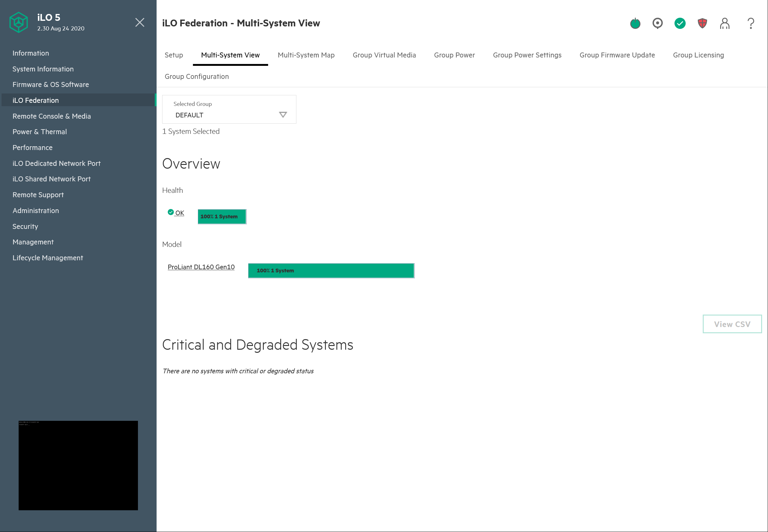Click the power status icon in header
This screenshot has width=768, height=532.
coord(635,23)
